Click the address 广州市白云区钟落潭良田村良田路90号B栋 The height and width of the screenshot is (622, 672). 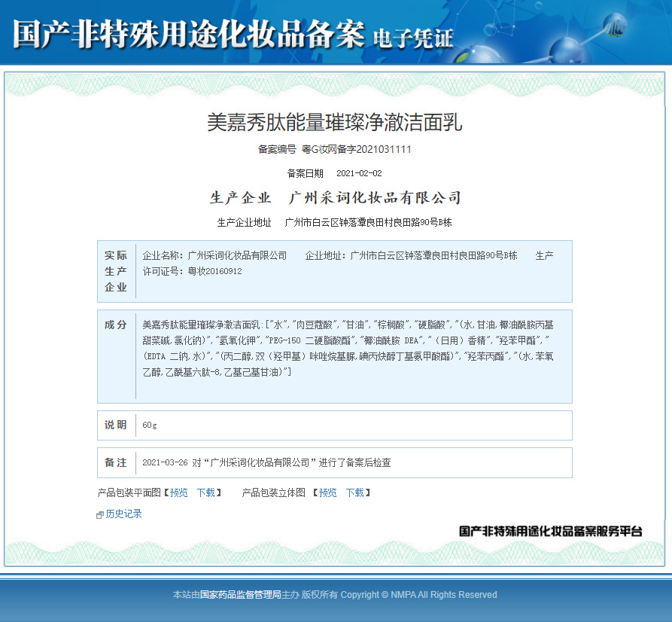(368, 222)
